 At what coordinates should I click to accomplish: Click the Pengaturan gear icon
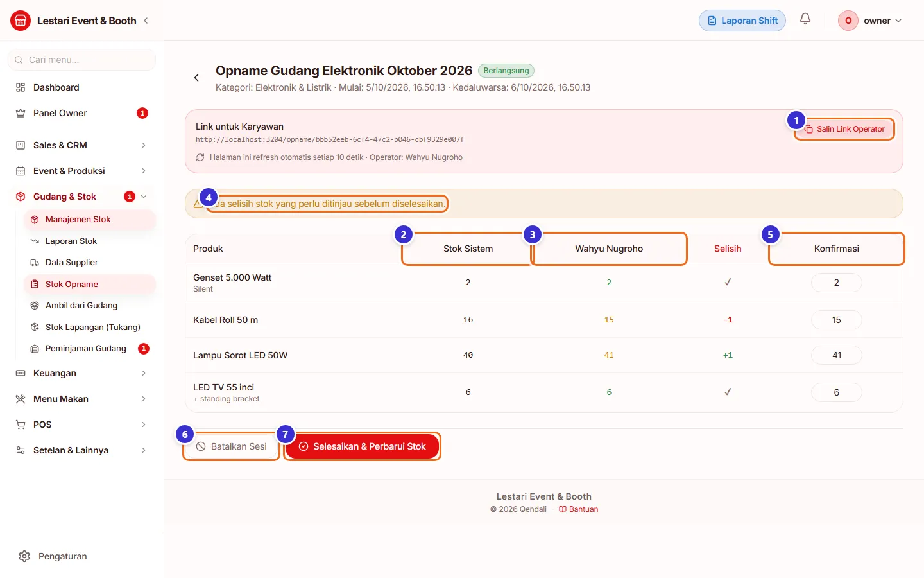point(24,556)
